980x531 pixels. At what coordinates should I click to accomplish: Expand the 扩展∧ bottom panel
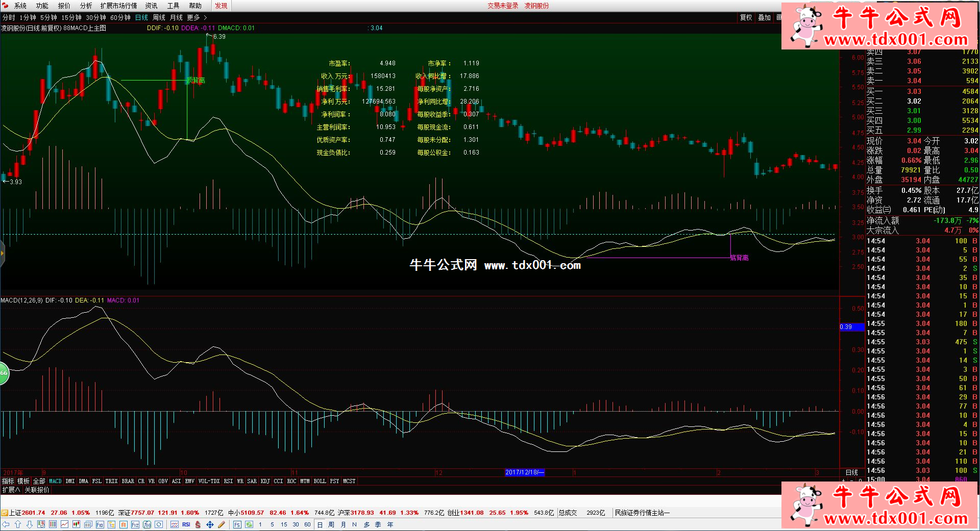pos(11,490)
